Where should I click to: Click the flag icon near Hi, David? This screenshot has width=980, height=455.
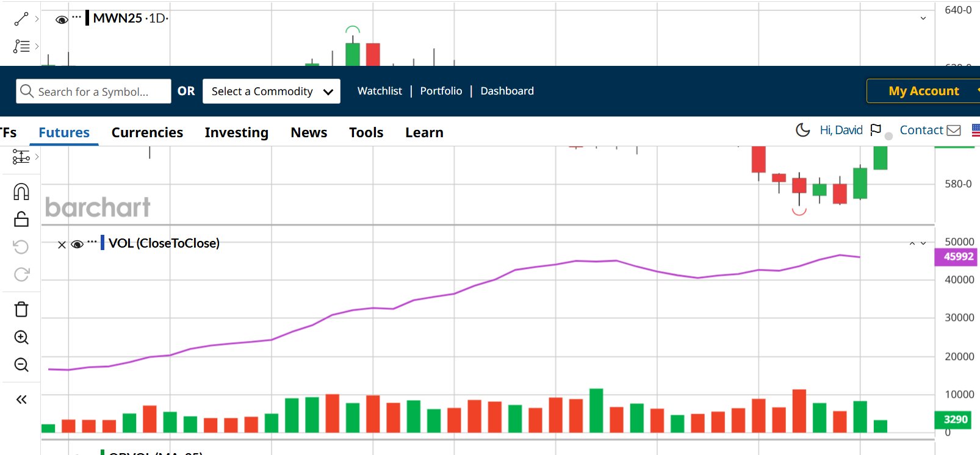click(876, 130)
